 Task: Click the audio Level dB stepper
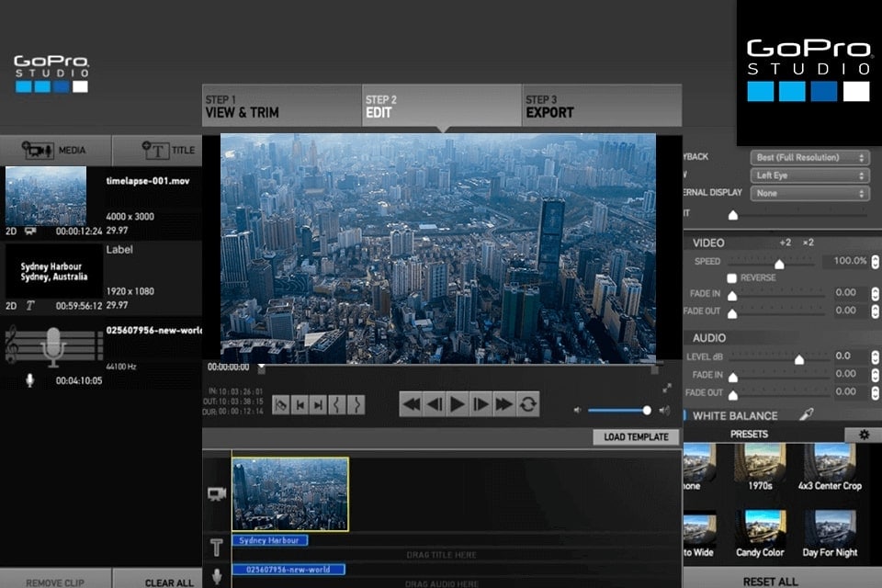876,356
